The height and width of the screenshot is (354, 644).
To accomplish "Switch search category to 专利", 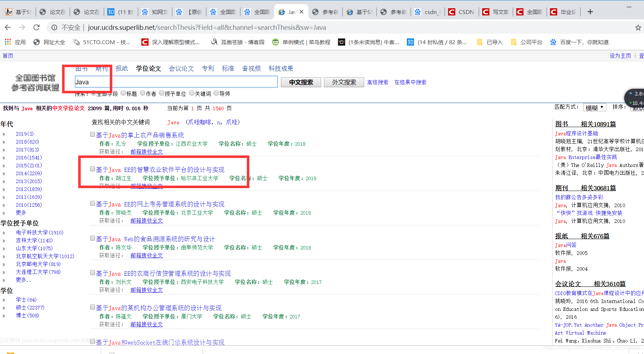I will [x=208, y=68].
